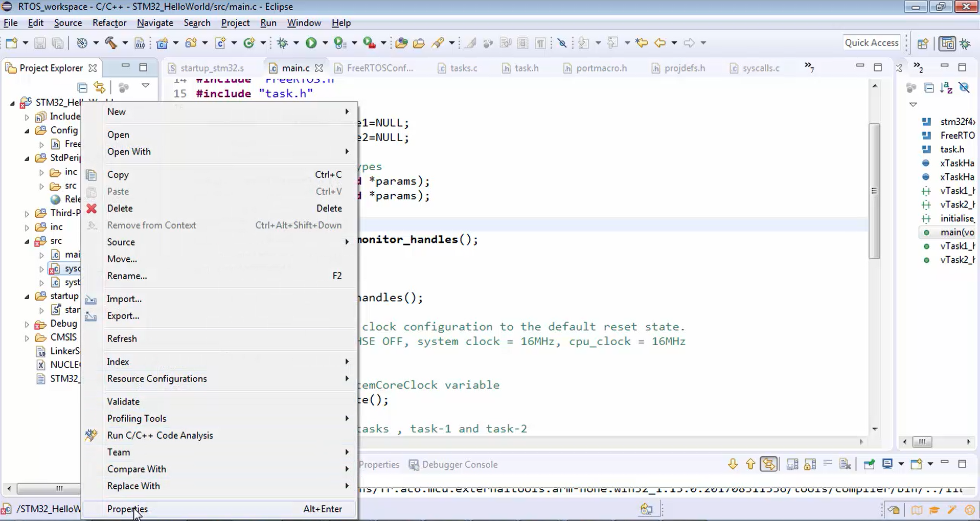The image size is (980, 521).
Task: Click Validate in the context menu
Action: tap(219, 401)
